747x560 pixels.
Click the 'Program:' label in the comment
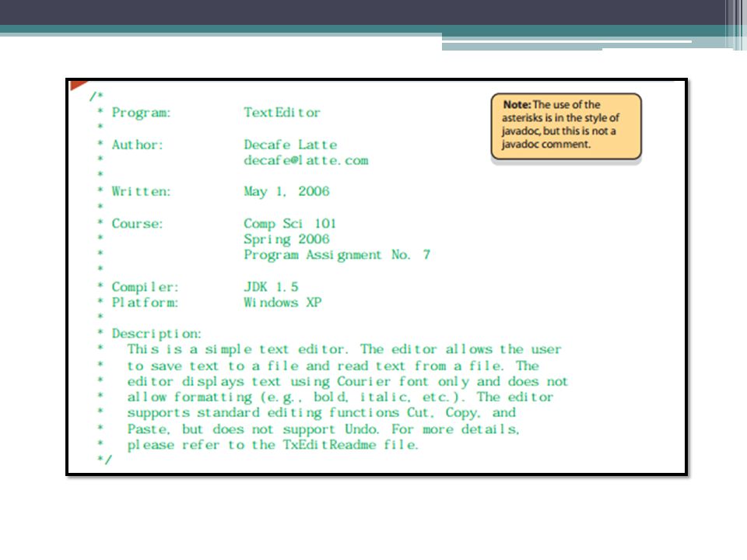pos(141,114)
